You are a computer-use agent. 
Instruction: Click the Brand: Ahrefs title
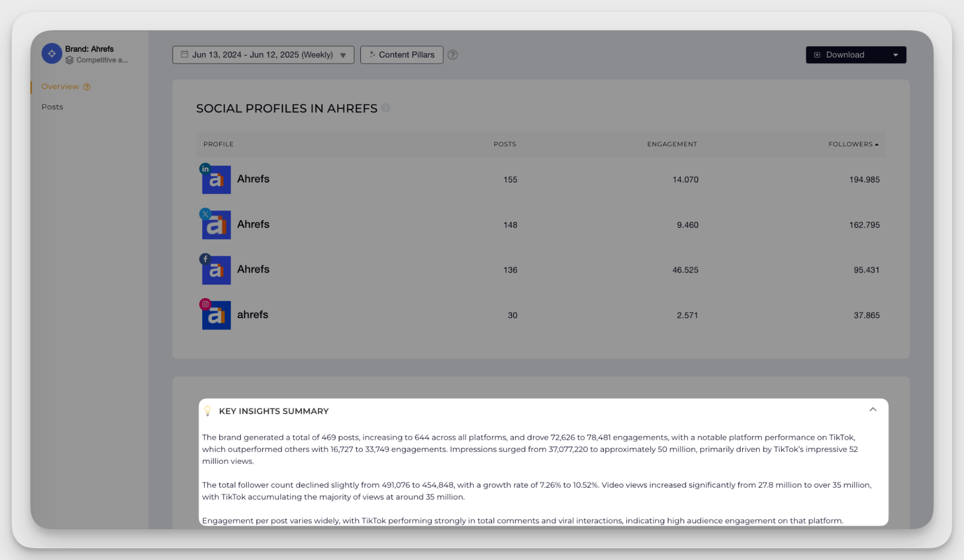point(89,49)
